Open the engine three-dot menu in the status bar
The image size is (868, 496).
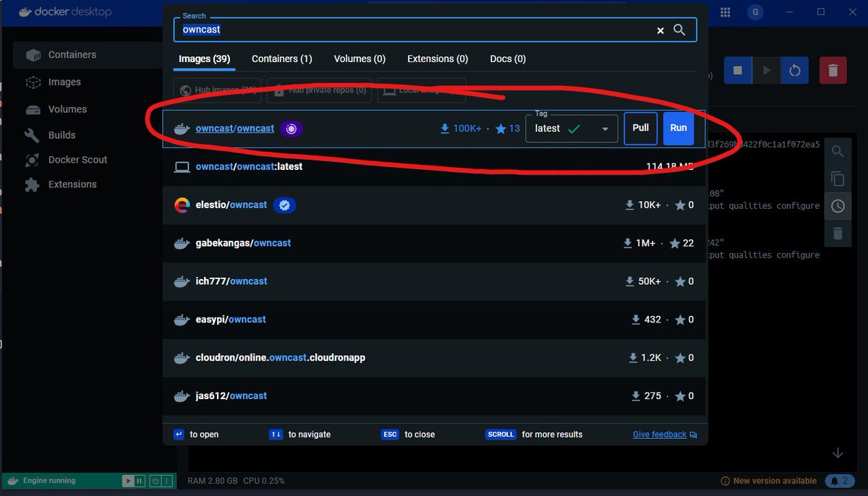(167, 481)
